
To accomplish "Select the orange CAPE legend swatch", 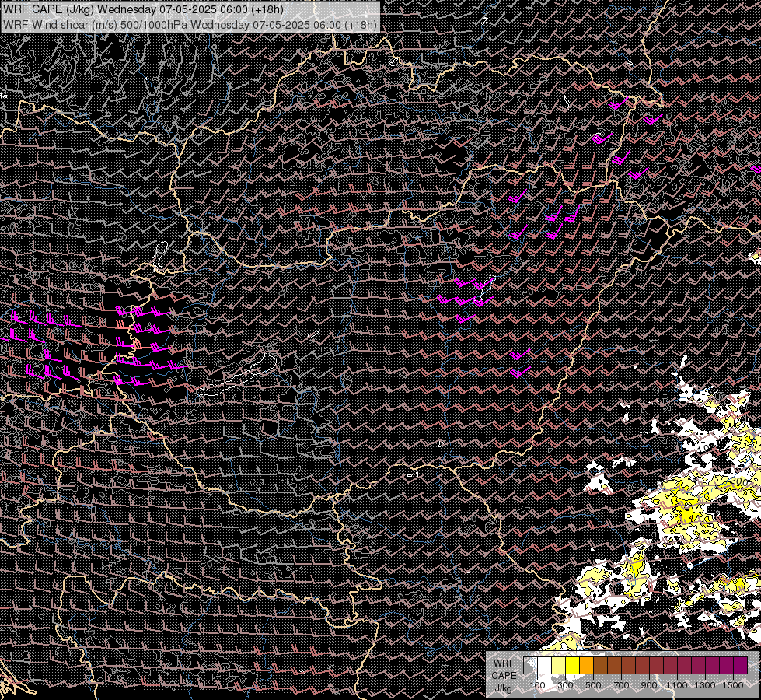I will [586, 666].
